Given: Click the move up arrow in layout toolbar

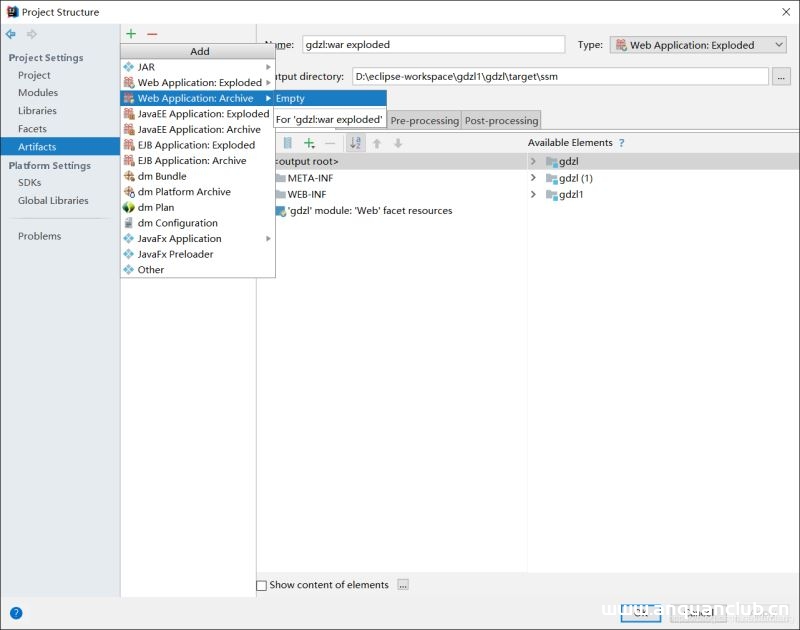Looking at the screenshot, I should 377,144.
